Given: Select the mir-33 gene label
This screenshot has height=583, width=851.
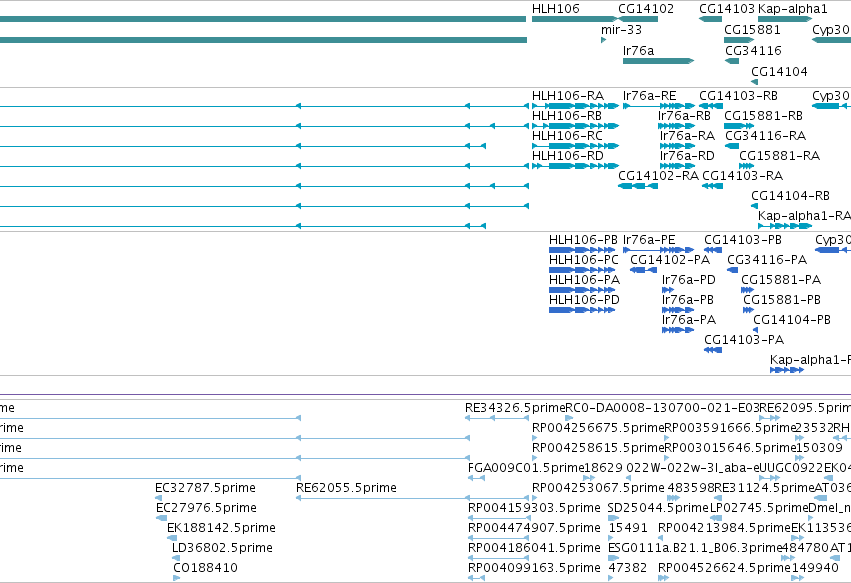Looking at the screenshot, I should coord(621,30).
